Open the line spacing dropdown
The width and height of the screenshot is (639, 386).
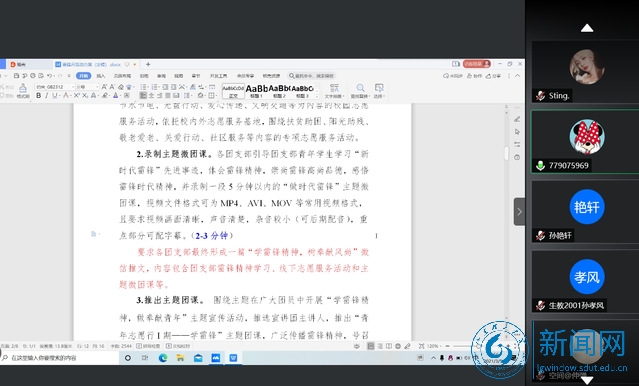tap(187, 95)
